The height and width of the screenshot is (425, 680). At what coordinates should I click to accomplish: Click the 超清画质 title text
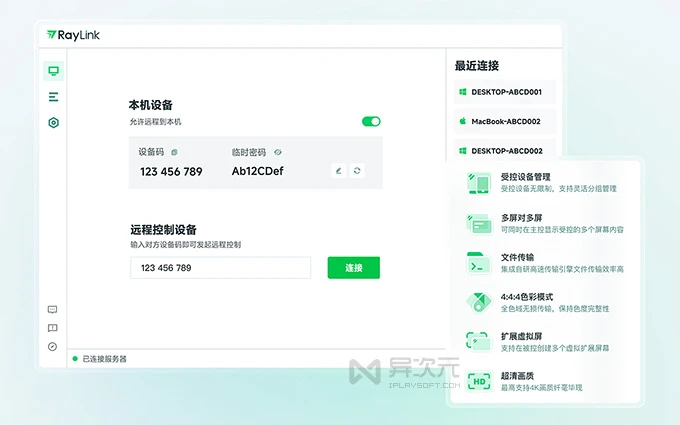[517, 376]
